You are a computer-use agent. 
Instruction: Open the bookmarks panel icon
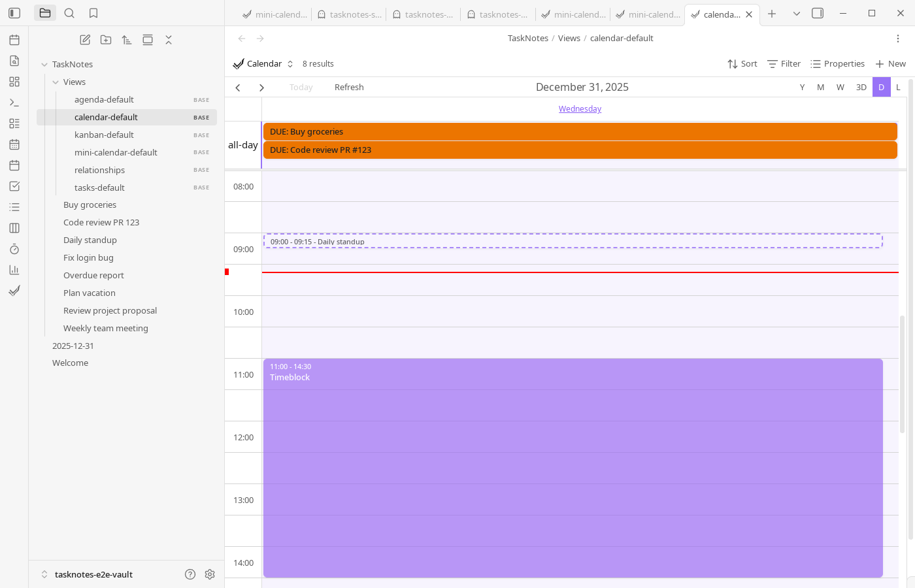click(x=93, y=13)
